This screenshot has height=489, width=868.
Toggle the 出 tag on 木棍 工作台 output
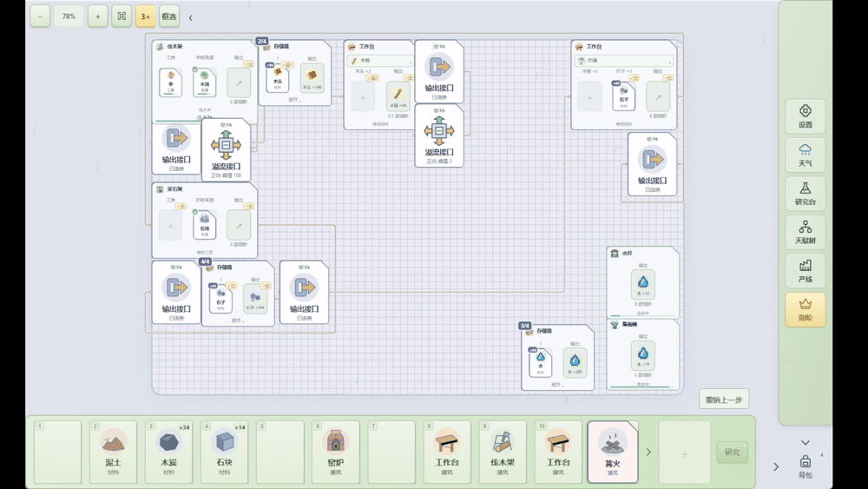[408, 78]
